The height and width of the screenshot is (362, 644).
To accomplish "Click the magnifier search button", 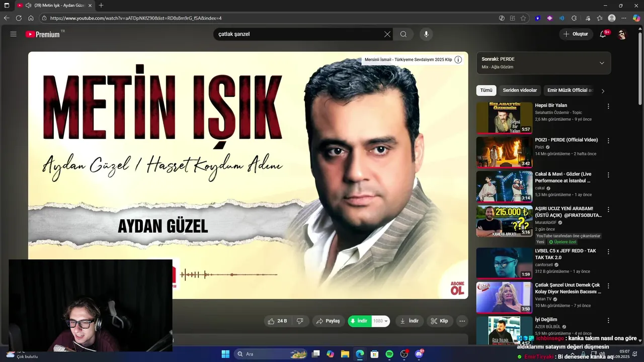I will click(404, 34).
